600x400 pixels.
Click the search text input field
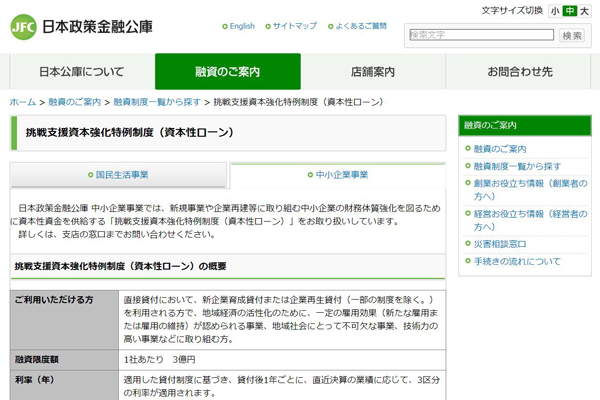click(480, 35)
